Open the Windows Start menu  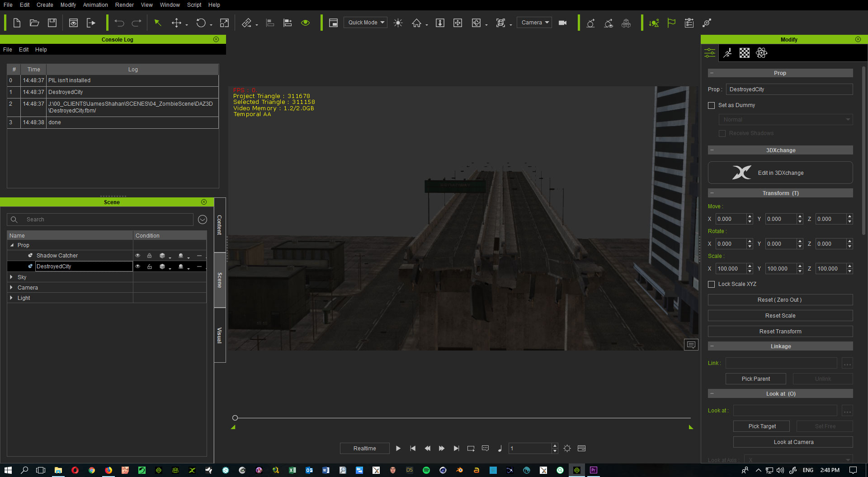tap(8, 470)
